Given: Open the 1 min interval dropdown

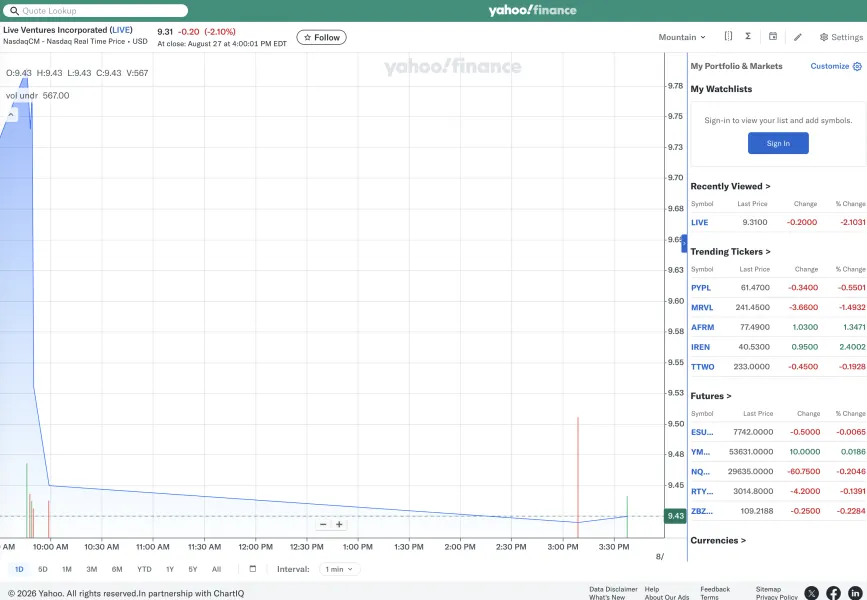Looking at the screenshot, I should click(340, 569).
